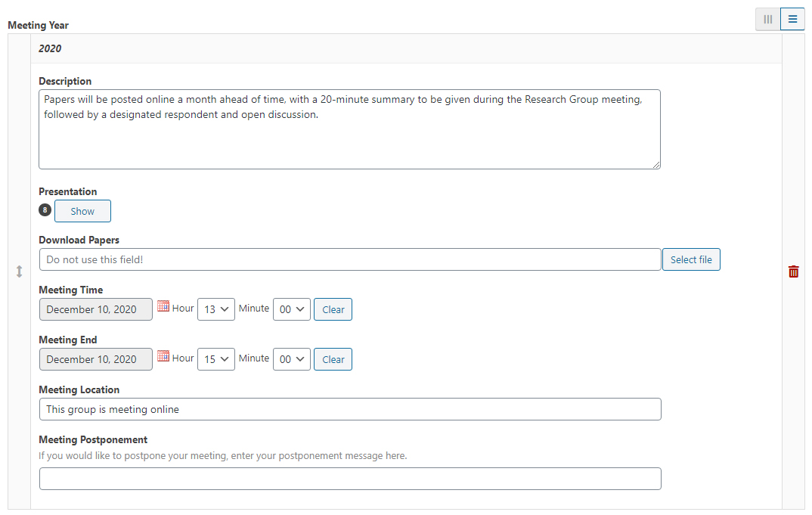The width and height of the screenshot is (812, 515).
Task: Switch to row layout view icon
Action: pyautogui.click(x=792, y=19)
